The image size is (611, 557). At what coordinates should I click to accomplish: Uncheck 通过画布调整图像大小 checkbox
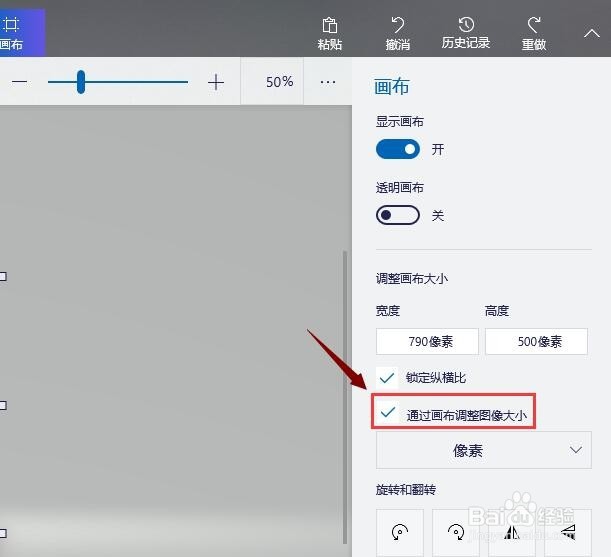[387, 412]
